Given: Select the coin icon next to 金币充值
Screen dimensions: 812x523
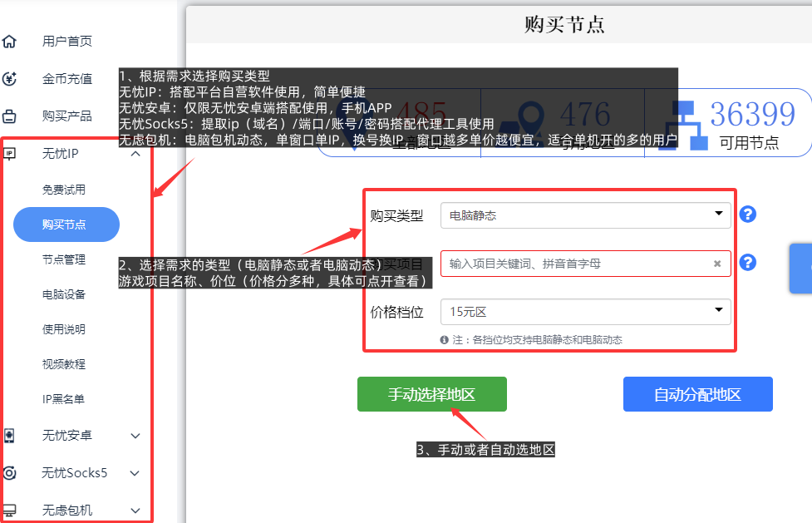Looking at the screenshot, I should click(x=11, y=78).
